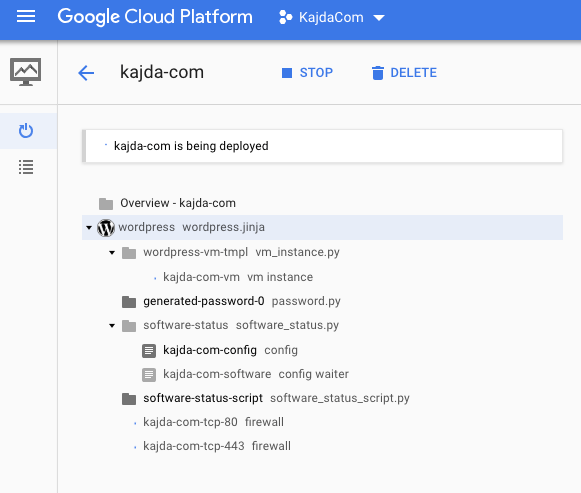Collapse the wordpress tree node

[x=89, y=227]
